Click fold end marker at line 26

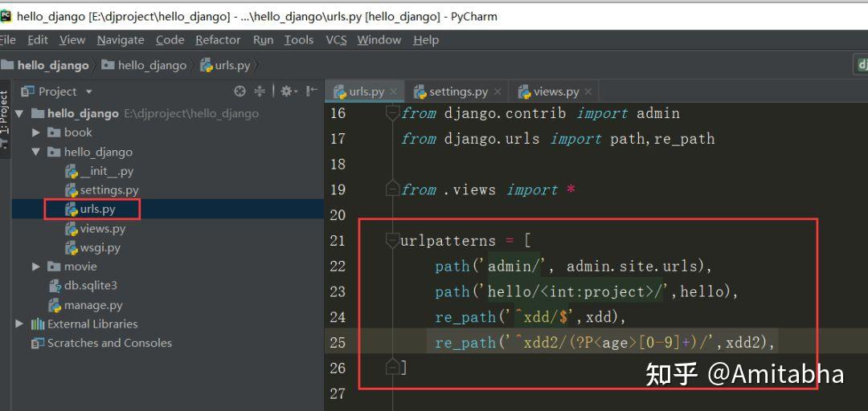pyautogui.click(x=392, y=366)
